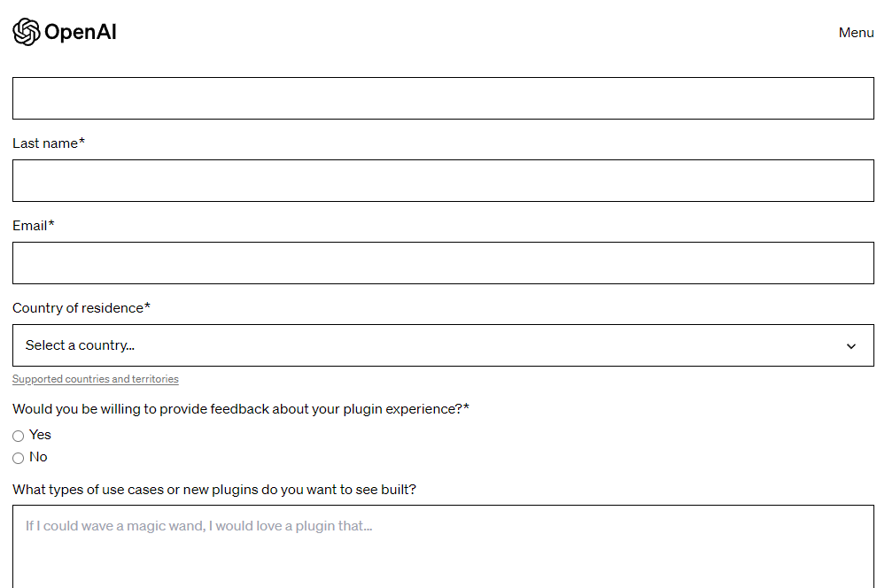This screenshot has width=877, height=588.
Task: Select the Yes radio button
Action: click(18, 436)
